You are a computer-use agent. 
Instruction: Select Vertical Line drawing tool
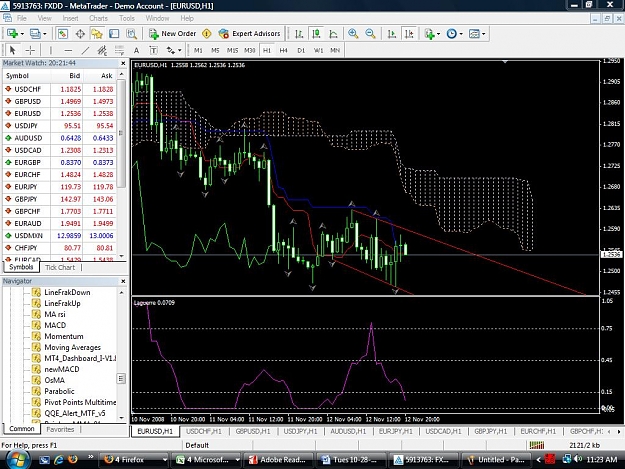pos(51,50)
